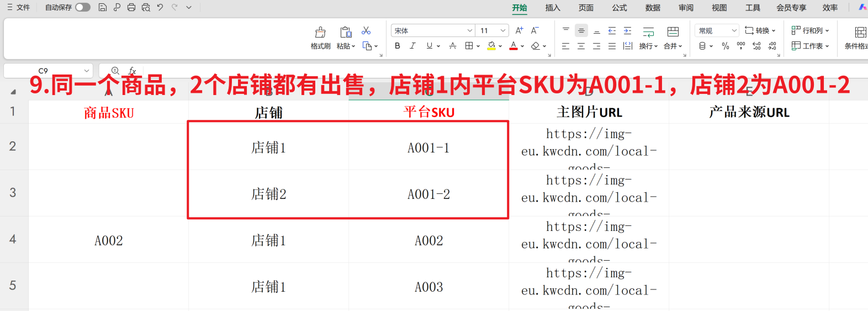Click the scissors Cut icon
868x311 pixels.
(366, 31)
